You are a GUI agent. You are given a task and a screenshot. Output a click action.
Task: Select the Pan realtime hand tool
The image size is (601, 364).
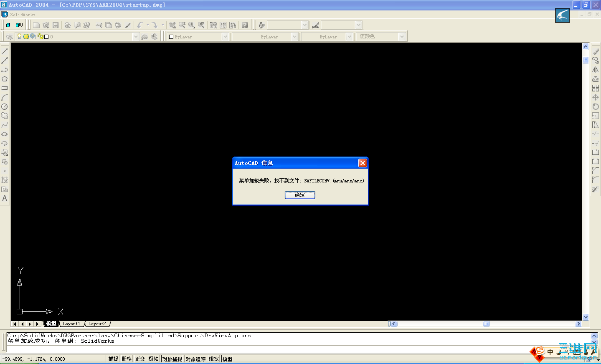coord(172,25)
